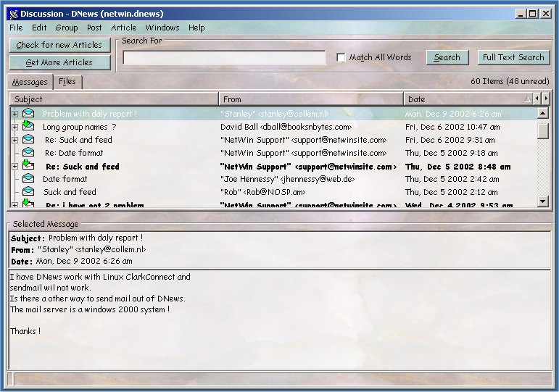Select the Date format message subject

(65, 179)
